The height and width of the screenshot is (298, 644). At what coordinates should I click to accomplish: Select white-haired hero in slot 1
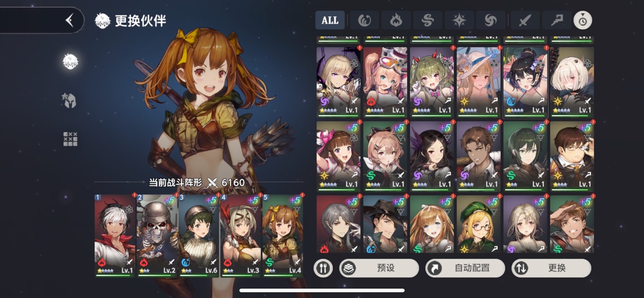pyautogui.click(x=115, y=236)
